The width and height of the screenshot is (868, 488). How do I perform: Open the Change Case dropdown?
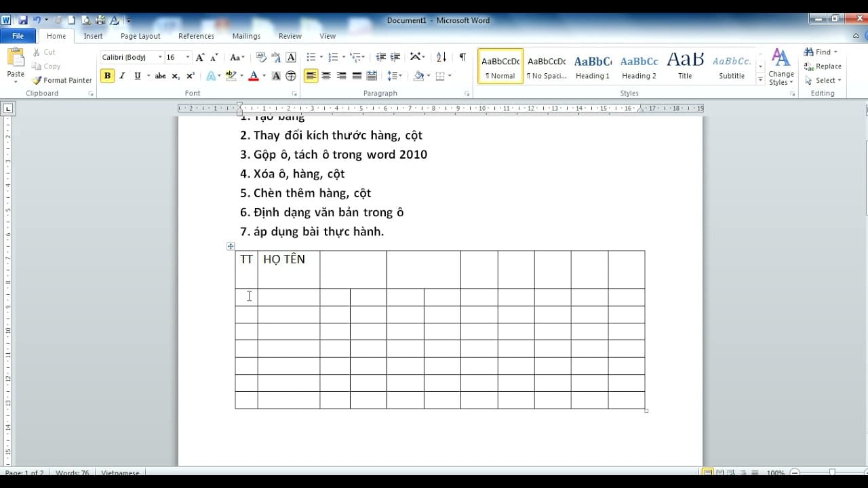(x=237, y=58)
